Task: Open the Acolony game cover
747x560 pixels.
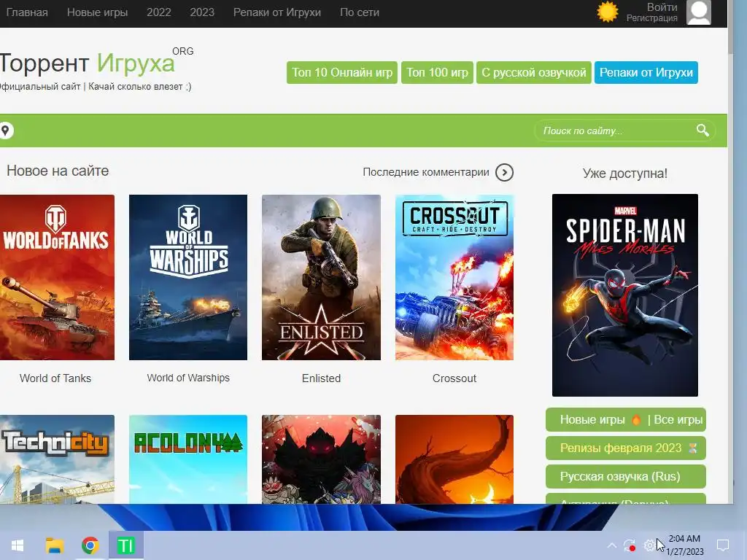Action: (x=188, y=459)
